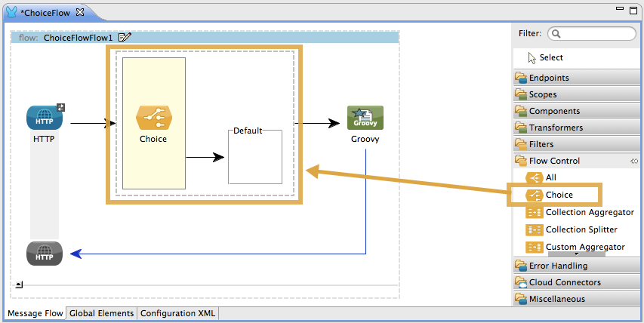Screen dimensions: 644x323
Task: Expand the Endpoints palette category
Action: point(549,78)
